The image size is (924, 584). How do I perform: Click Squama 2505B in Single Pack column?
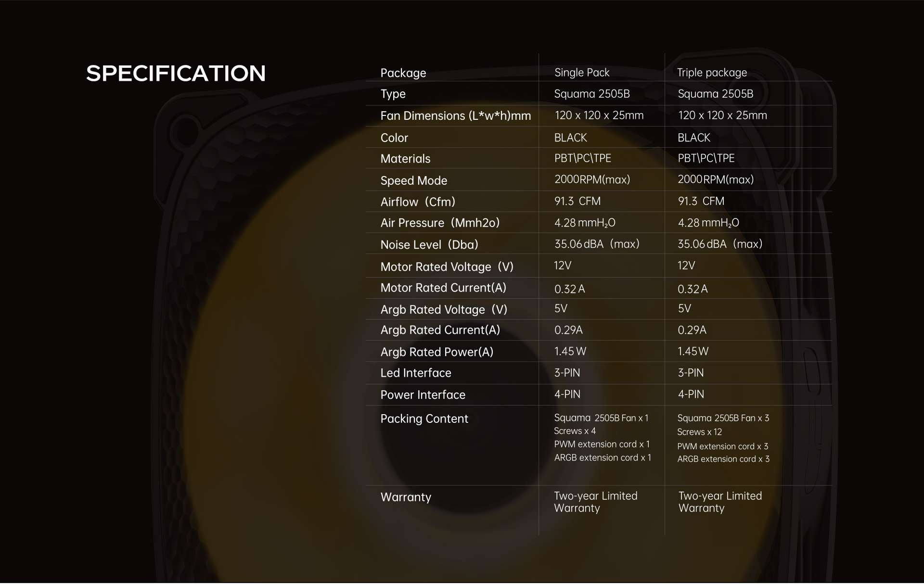(x=592, y=94)
